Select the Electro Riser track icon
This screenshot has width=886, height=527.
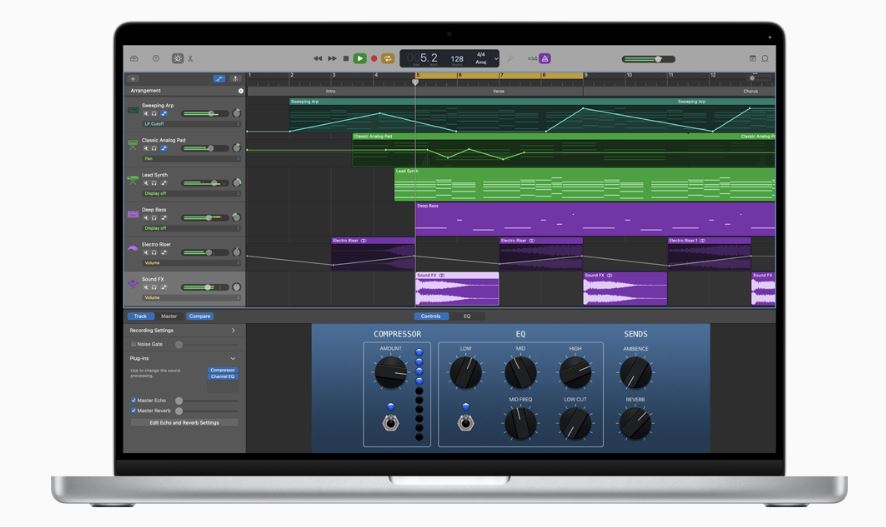pyautogui.click(x=133, y=249)
